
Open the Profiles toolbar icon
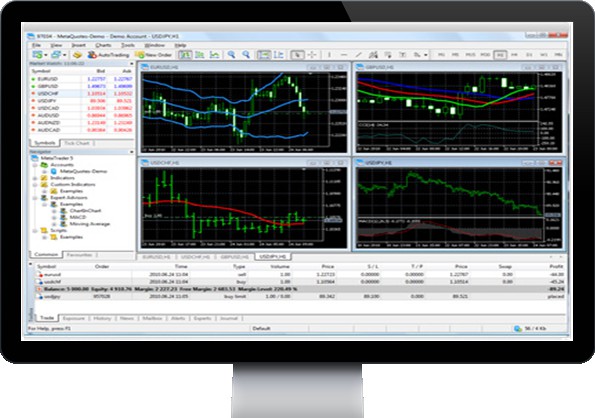(56, 55)
